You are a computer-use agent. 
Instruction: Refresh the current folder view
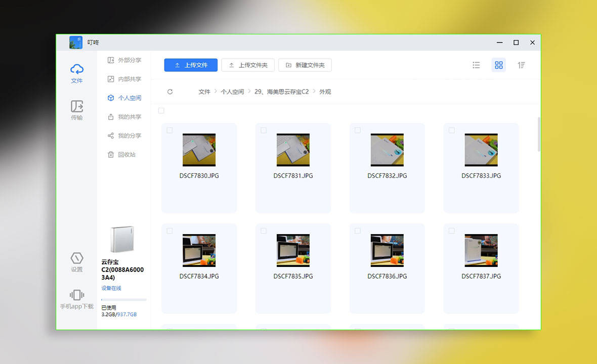click(x=170, y=92)
